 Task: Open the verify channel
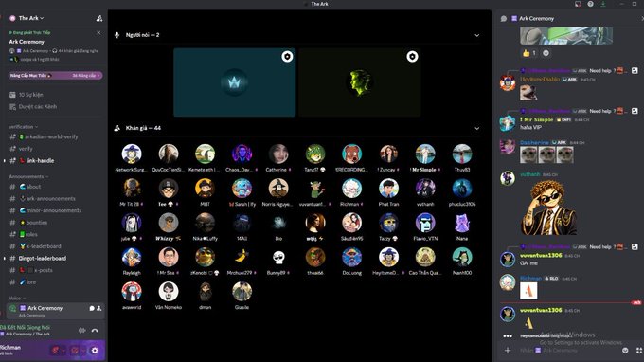coord(26,149)
